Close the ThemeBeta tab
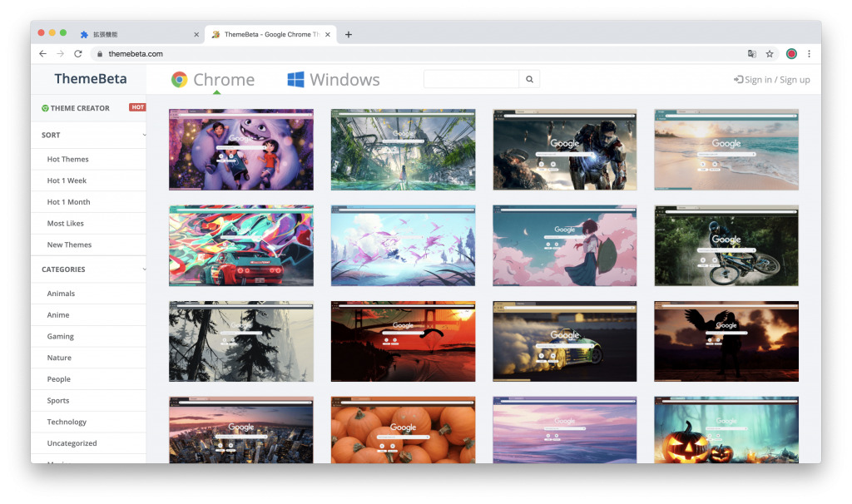This screenshot has height=504, width=852. (x=328, y=34)
